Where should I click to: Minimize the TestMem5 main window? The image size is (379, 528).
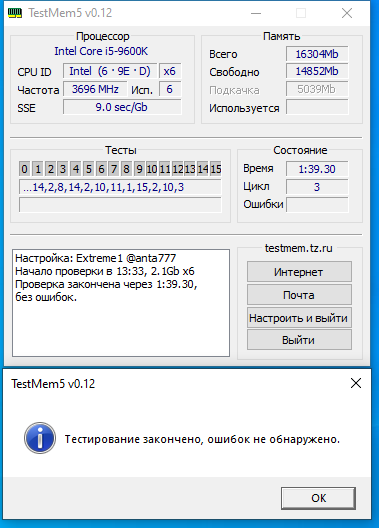click(x=256, y=13)
